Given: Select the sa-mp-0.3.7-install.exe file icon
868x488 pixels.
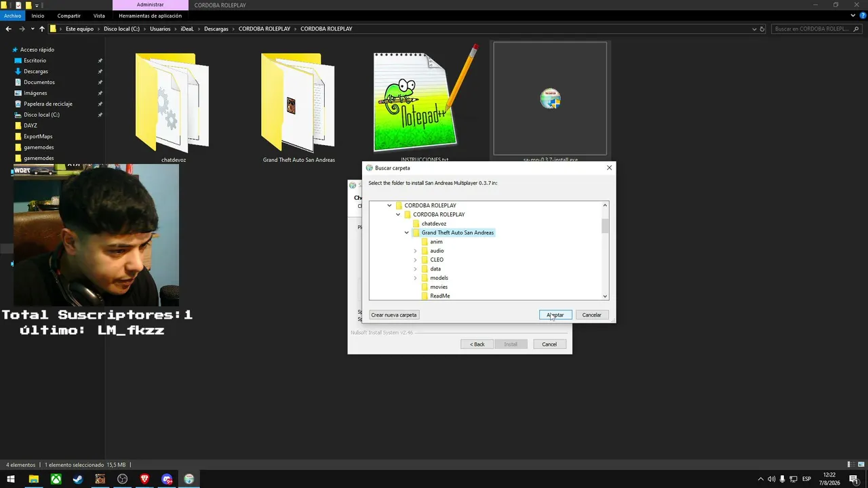Looking at the screenshot, I should click(x=550, y=99).
